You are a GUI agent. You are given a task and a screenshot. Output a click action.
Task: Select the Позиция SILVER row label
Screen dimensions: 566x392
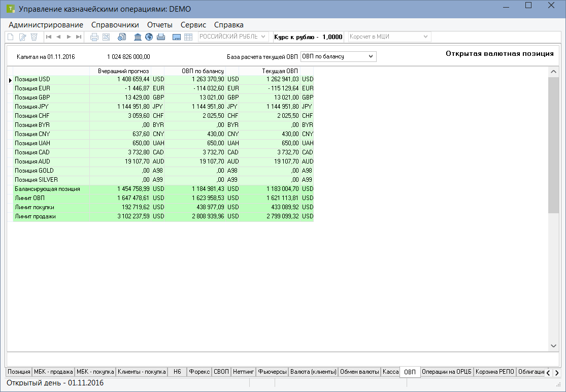pos(36,180)
